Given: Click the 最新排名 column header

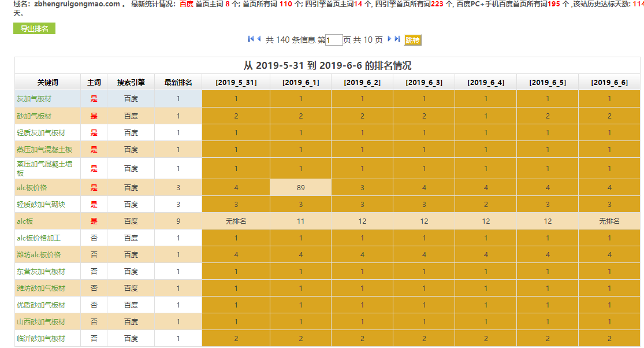Looking at the screenshot, I should click(178, 83).
